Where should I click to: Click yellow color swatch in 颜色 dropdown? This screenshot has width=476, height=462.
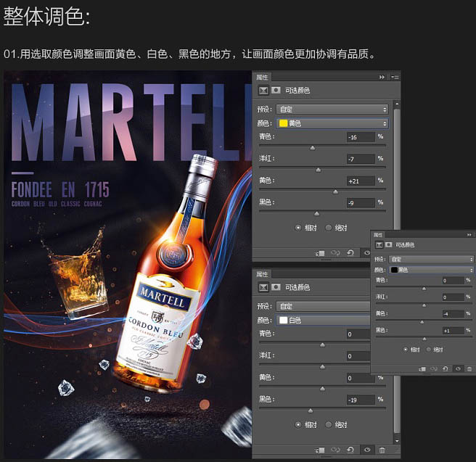point(283,123)
